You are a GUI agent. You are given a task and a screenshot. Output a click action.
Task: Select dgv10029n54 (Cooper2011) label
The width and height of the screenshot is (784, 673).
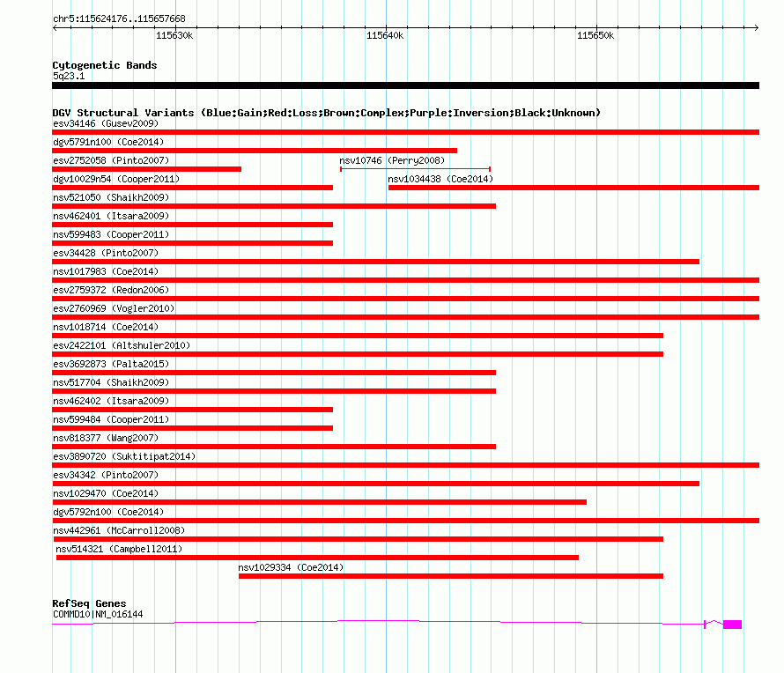[116, 179]
